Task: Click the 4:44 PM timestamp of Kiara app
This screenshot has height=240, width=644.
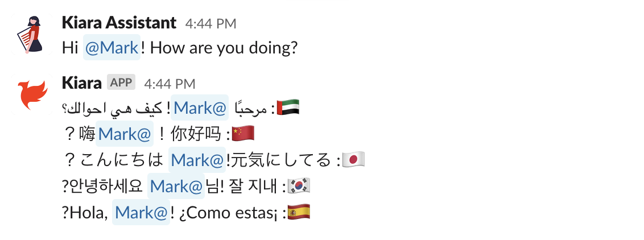Action: tap(170, 84)
